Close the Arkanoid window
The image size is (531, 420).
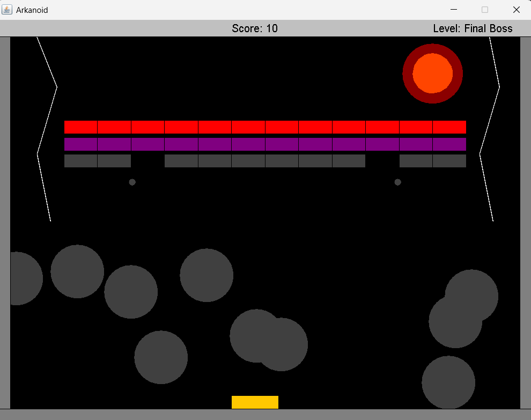tap(516, 10)
